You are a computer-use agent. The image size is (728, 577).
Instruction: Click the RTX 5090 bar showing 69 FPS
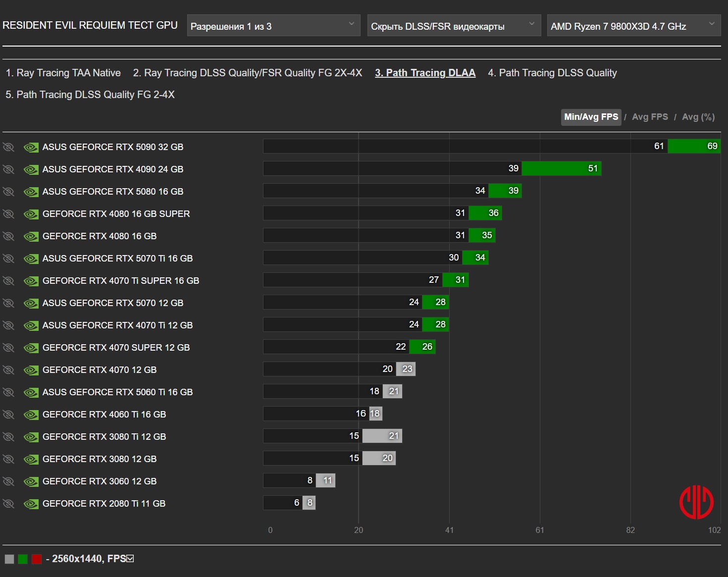[693, 146]
